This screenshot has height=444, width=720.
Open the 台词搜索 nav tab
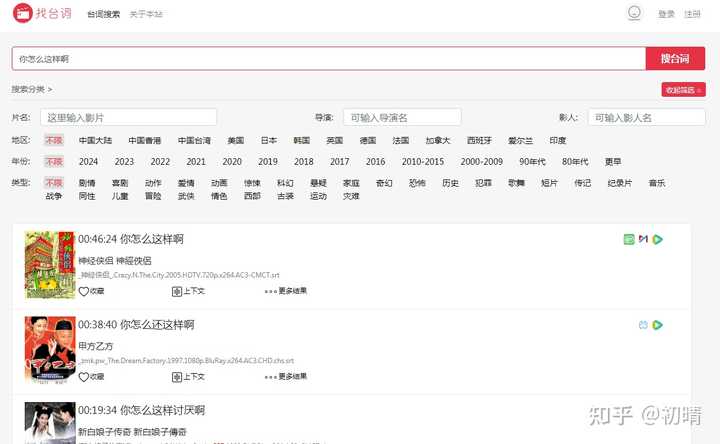(x=103, y=14)
